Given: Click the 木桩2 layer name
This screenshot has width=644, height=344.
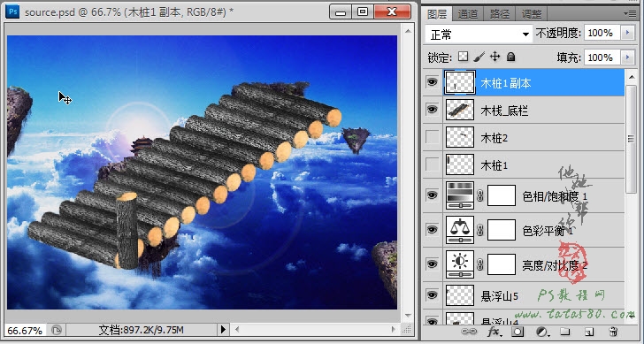Looking at the screenshot, I should pos(494,138).
